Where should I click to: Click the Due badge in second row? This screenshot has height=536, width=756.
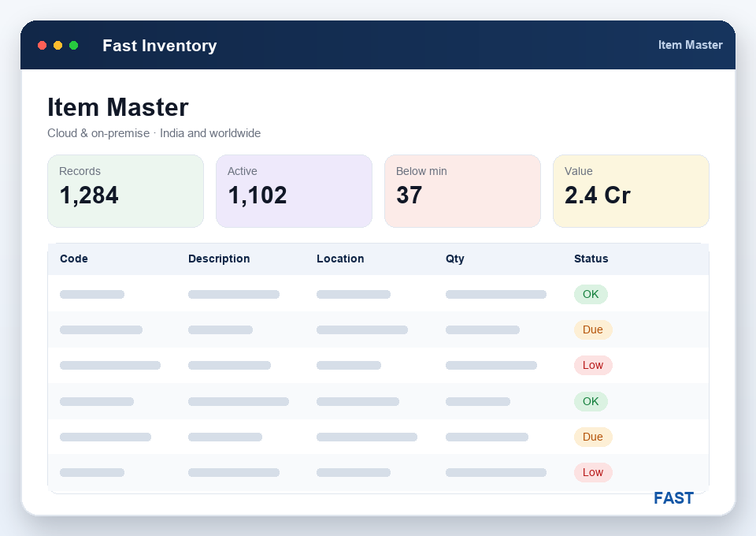click(x=593, y=330)
